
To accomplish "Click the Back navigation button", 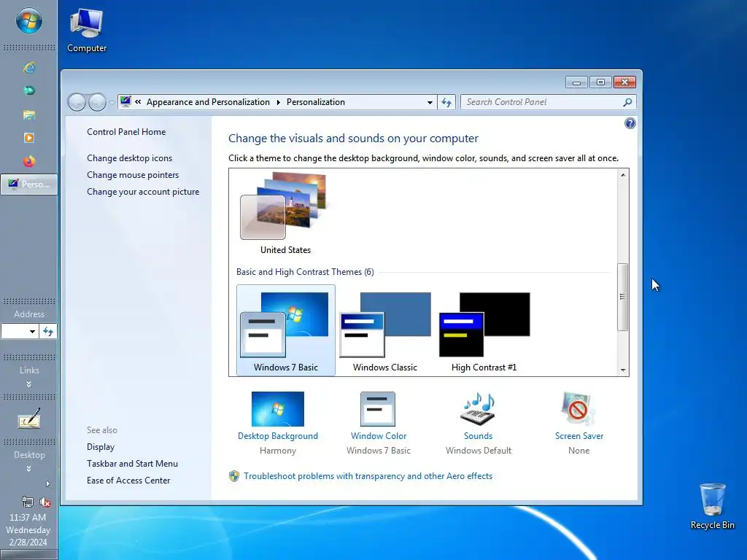I will 77,102.
